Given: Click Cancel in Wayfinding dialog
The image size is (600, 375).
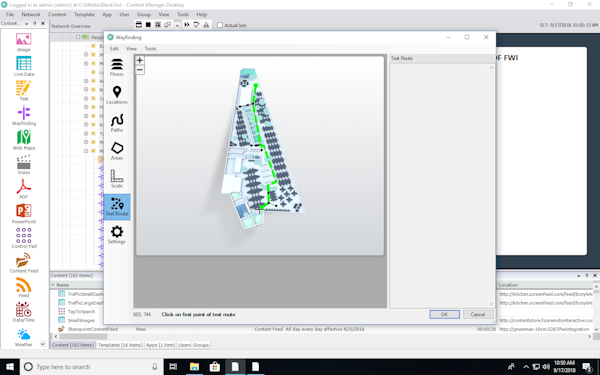Looking at the screenshot, I should coord(478,314).
